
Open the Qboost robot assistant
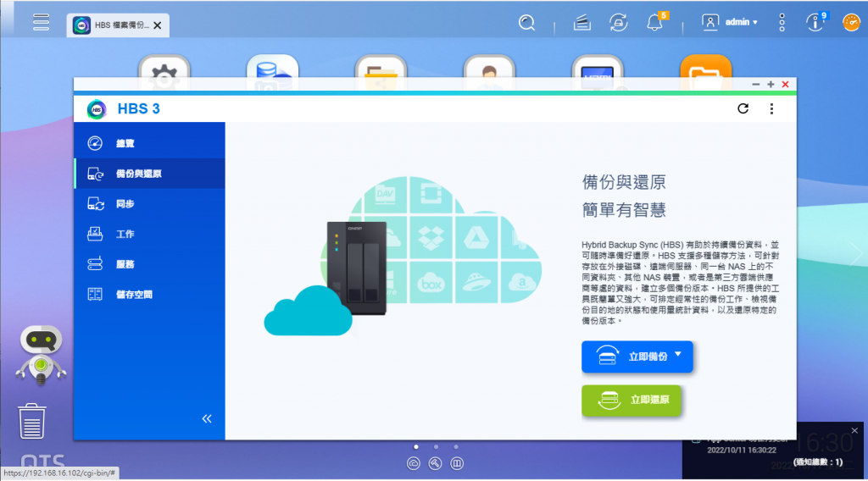[x=41, y=354]
